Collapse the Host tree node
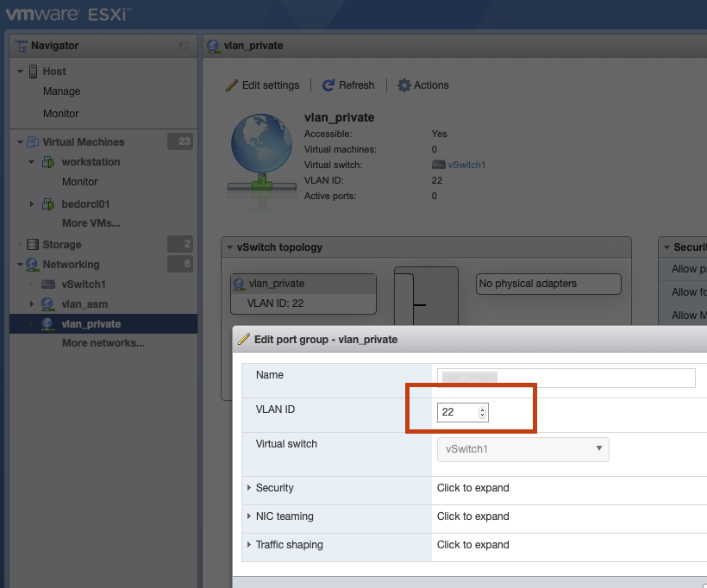This screenshot has width=707, height=588. 20,72
